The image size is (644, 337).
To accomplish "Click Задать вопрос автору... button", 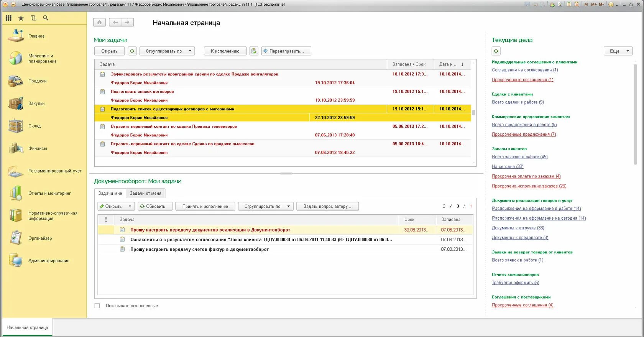I will [x=328, y=206].
